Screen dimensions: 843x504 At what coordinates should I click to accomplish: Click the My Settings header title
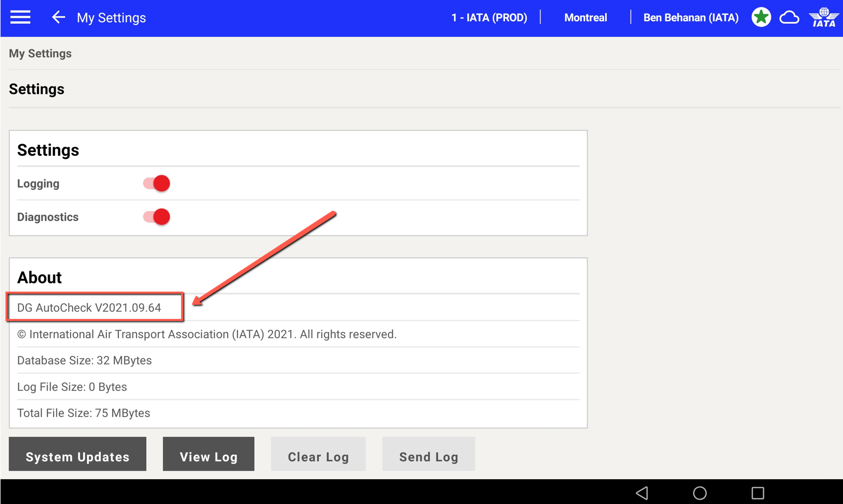pos(111,18)
